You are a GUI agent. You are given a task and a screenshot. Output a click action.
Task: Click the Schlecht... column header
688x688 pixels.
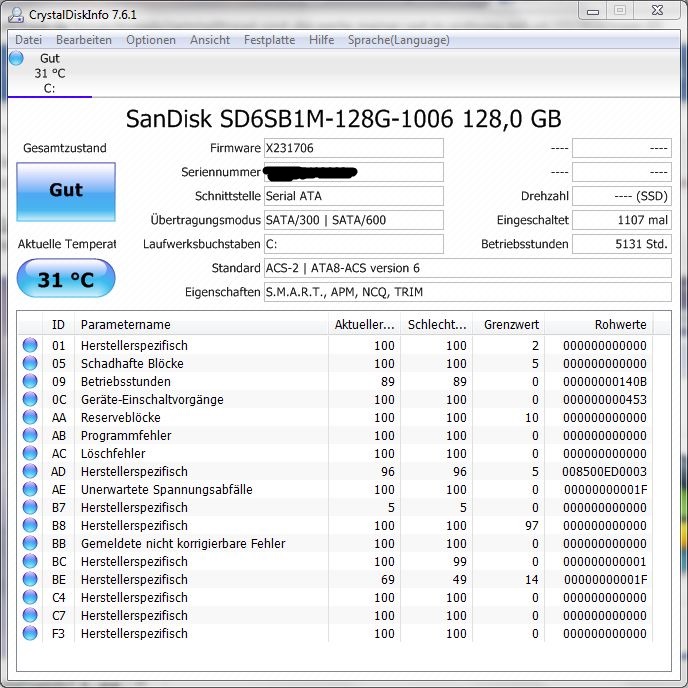click(437, 325)
